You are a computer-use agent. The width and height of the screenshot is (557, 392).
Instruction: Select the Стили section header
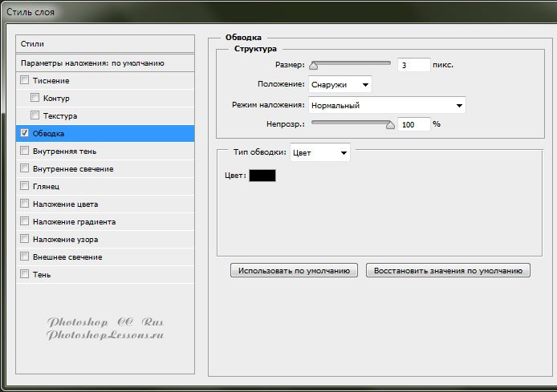click(105, 43)
